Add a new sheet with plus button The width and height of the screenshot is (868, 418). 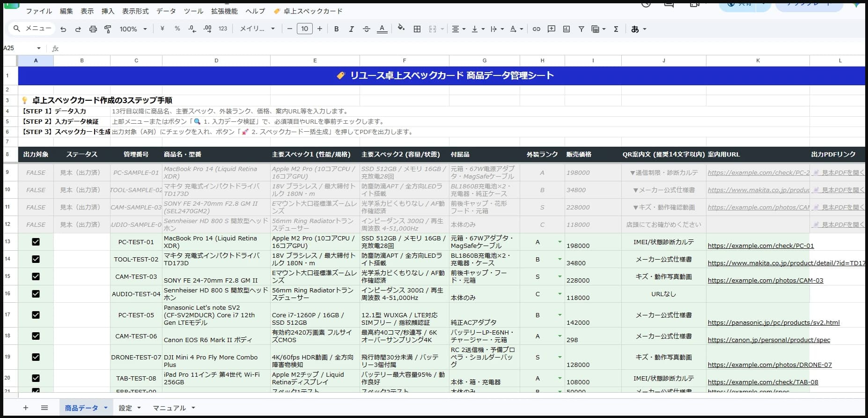26,408
